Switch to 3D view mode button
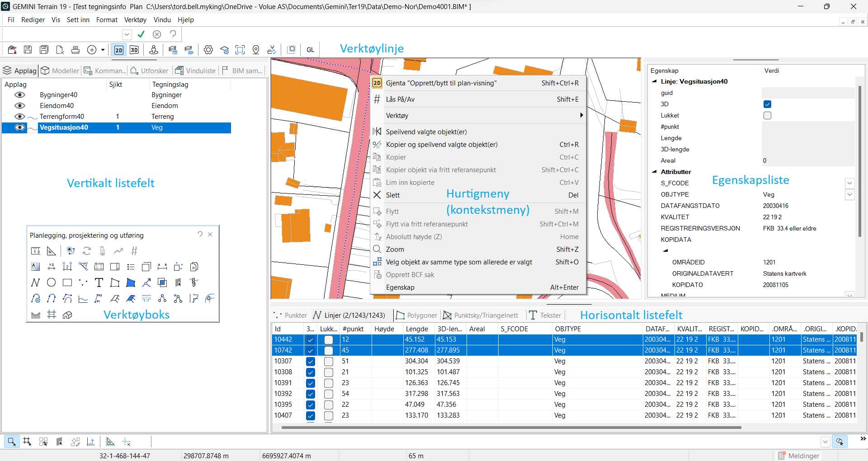 pyautogui.click(x=134, y=50)
